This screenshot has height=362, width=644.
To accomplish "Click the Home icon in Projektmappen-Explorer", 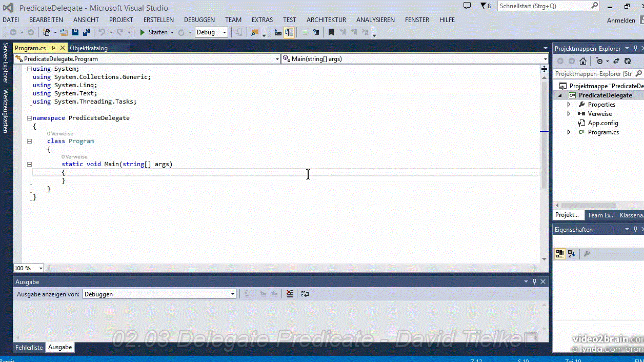I will [583, 61].
